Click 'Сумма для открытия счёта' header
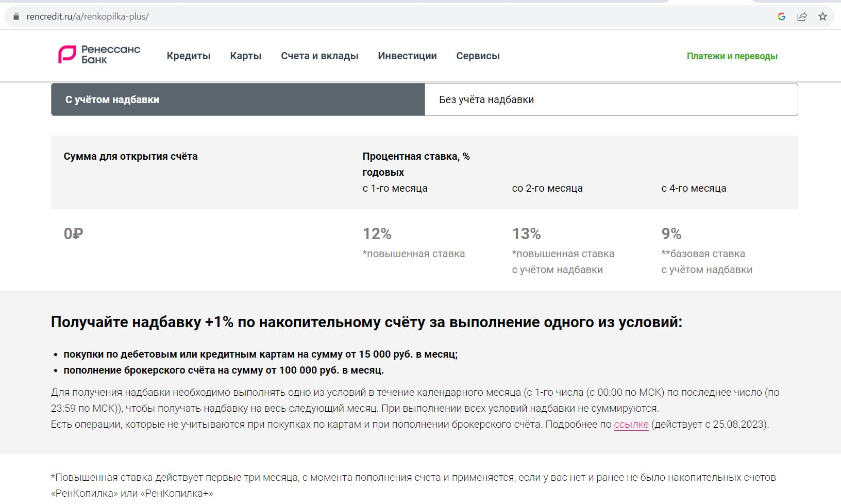This screenshot has width=841, height=504. [x=130, y=156]
